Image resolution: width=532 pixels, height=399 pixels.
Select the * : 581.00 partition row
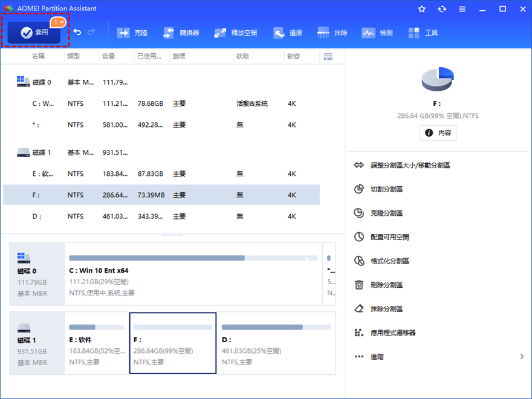pos(161,125)
